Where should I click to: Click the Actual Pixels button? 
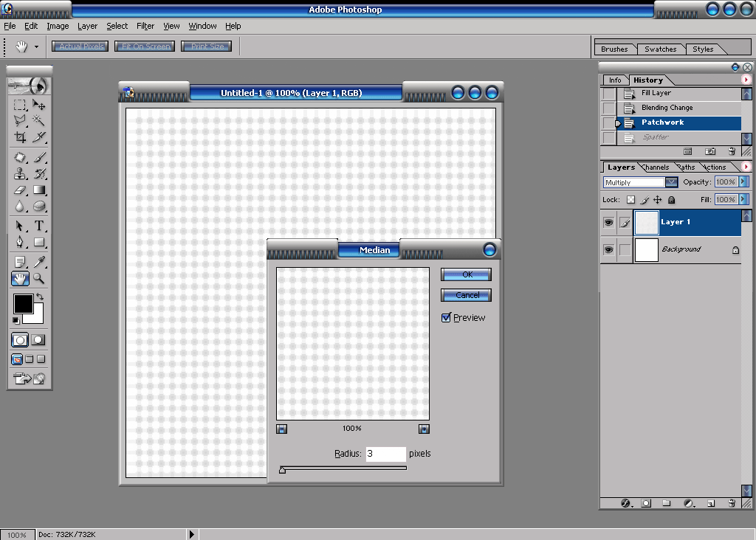coord(80,46)
